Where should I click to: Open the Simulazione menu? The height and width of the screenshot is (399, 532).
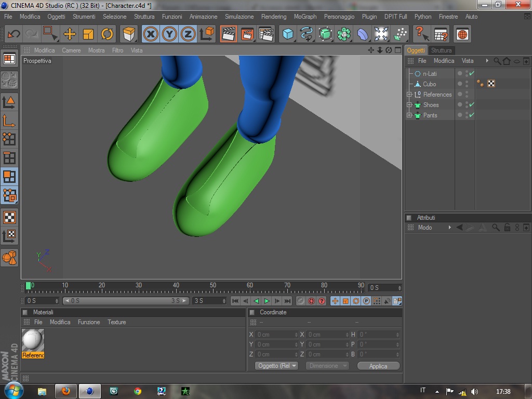point(239,17)
